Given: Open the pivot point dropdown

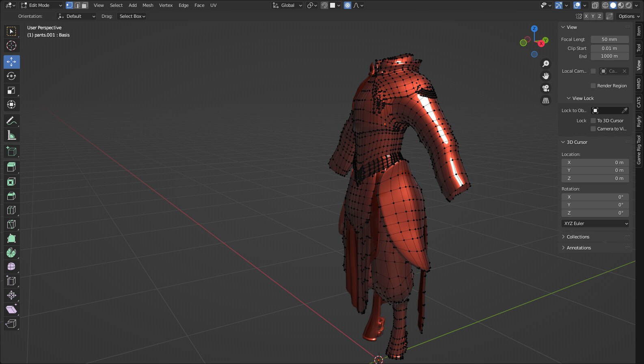Looking at the screenshot, I should pyautogui.click(x=312, y=5).
